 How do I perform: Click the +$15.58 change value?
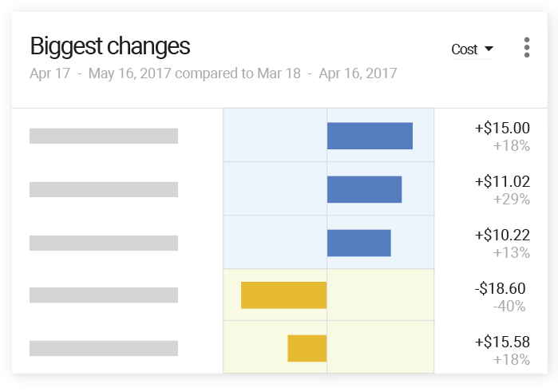502,342
